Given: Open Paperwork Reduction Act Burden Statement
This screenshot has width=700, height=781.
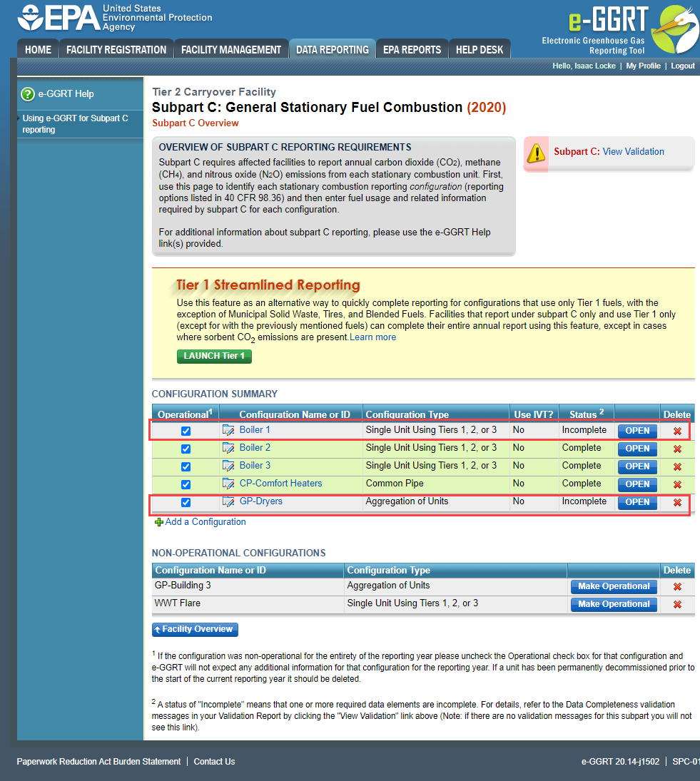Looking at the screenshot, I should (x=98, y=762).
